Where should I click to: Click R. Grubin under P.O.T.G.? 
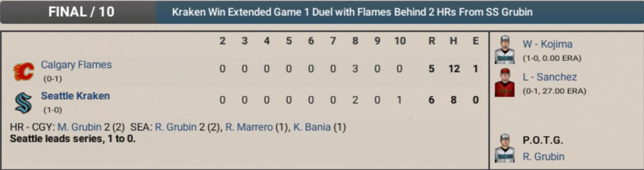[x=543, y=157]
